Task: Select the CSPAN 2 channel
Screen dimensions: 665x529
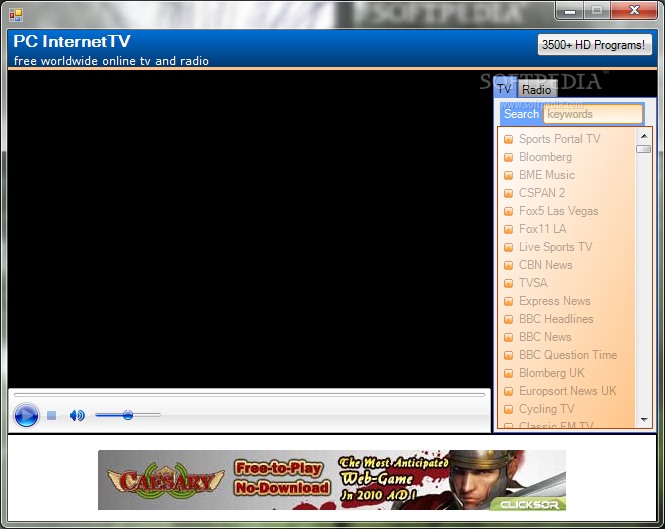Action: 542,193
